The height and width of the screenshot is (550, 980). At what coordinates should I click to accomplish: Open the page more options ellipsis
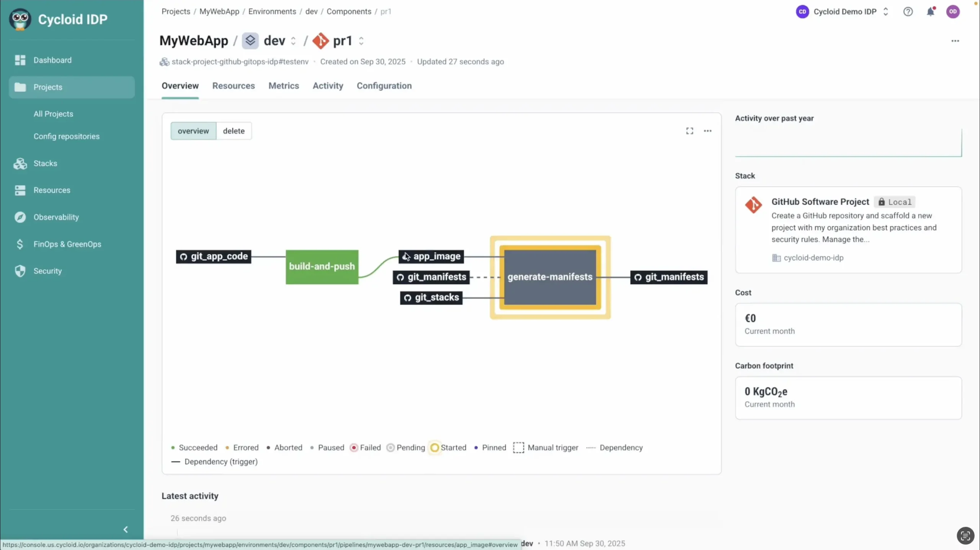(955, 41)
